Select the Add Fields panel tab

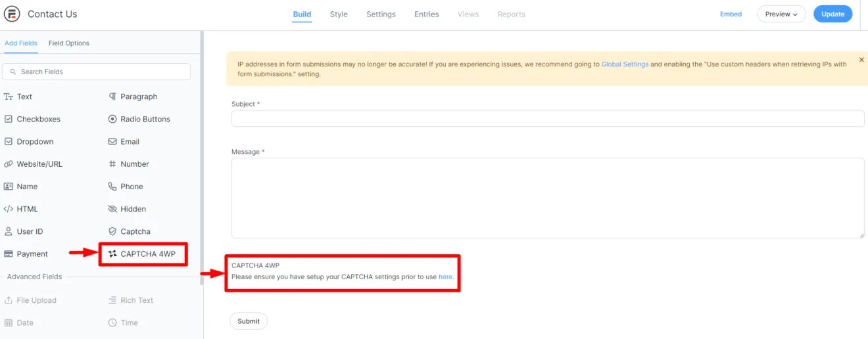(x=21, y=43)
